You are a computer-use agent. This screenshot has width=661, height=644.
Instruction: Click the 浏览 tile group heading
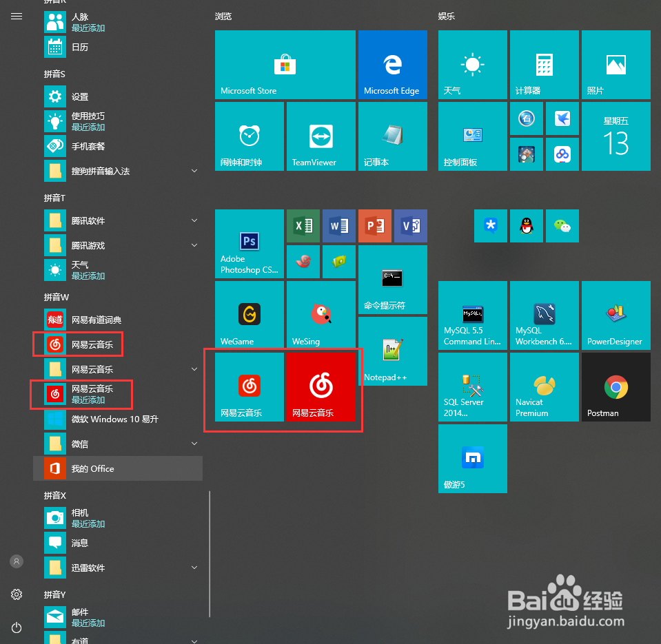223,17
